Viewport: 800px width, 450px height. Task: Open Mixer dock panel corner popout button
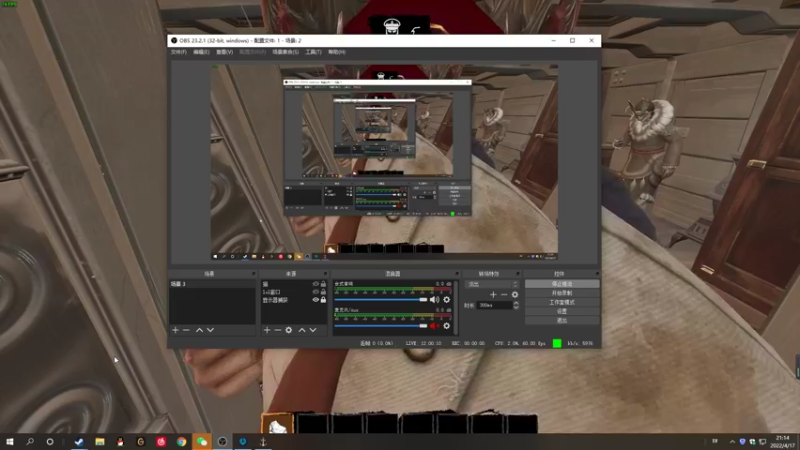[457, 274]
